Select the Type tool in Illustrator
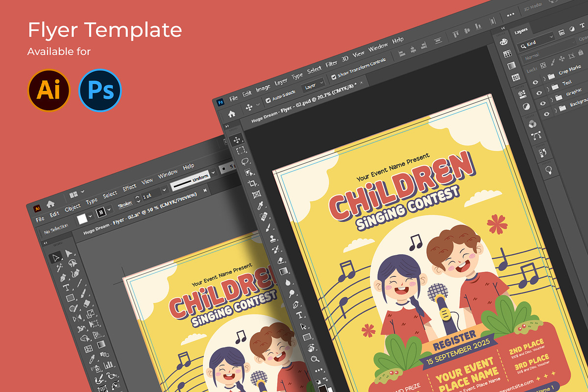This screenshot has height=392, width=588. [66, 288]
